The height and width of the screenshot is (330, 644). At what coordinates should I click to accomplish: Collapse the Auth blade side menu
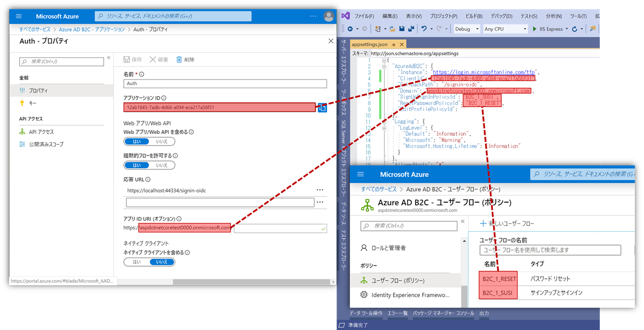click(x=109, y=58)
